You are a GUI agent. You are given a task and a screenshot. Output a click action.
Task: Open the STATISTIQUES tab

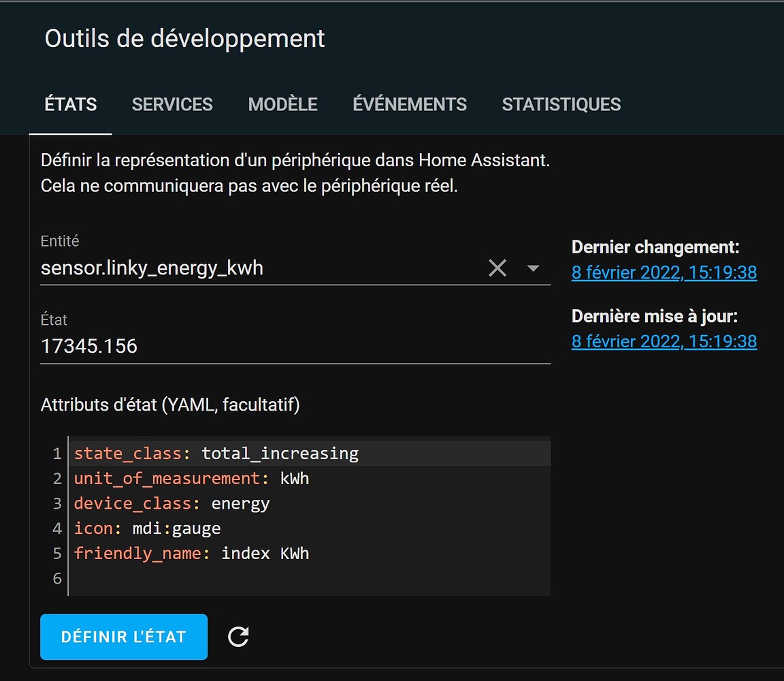pos(561,104)
